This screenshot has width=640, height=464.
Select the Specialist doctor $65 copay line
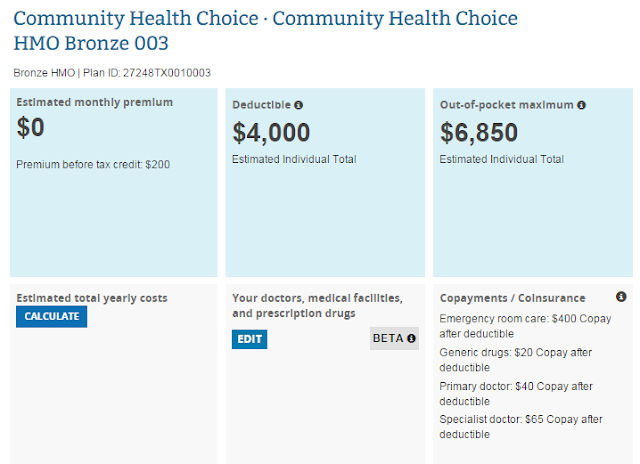pos(521,427)
